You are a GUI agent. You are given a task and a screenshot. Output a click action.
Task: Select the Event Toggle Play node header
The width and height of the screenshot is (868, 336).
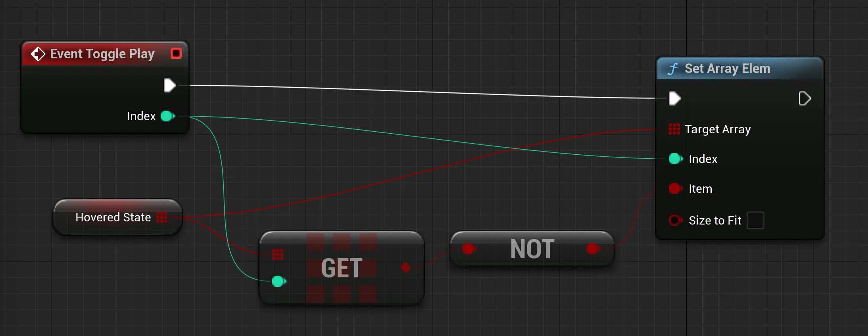pyautogui.click(x=102, y=54)
